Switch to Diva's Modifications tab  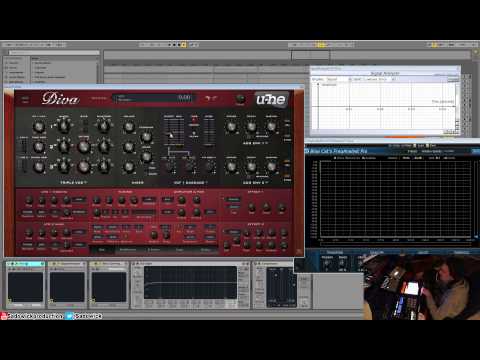pos(128,249)
